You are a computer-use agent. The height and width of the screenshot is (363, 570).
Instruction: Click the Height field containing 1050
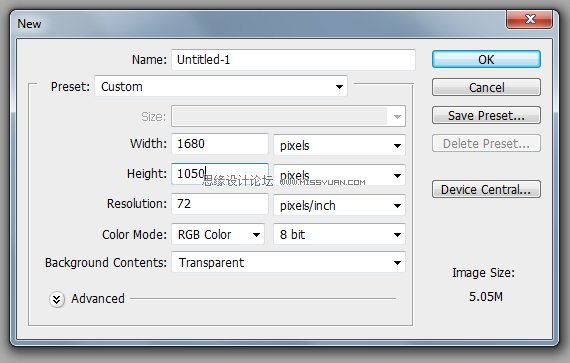point(220,174)
